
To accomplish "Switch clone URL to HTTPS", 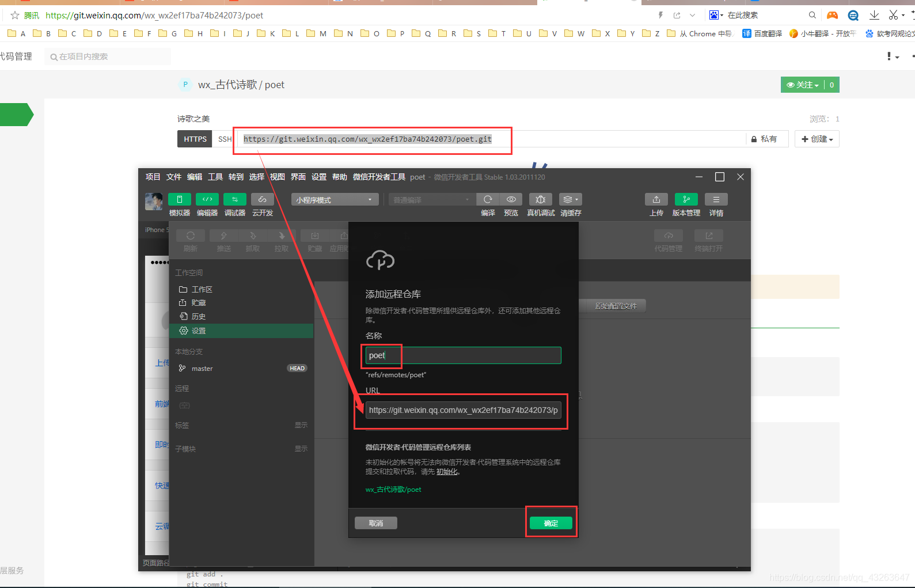I will [195, 139].
